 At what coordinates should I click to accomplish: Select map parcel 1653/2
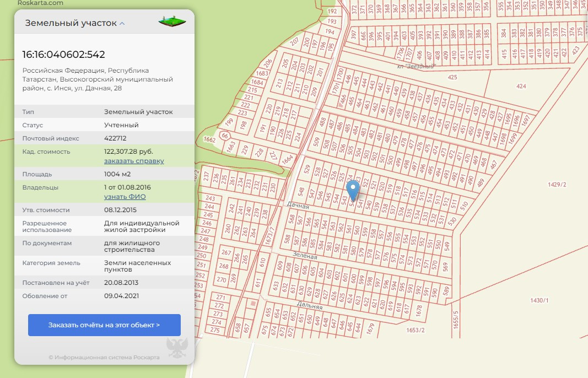click(x=416, y=330)
